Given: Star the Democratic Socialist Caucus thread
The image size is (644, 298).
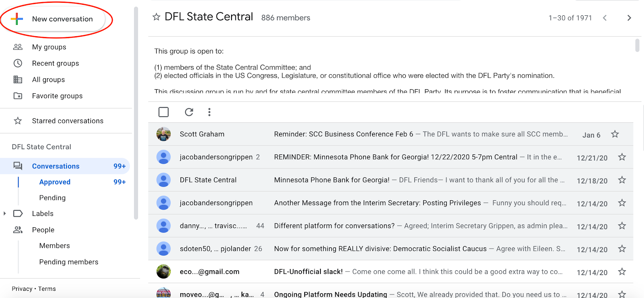Looking at the screenshot, I should point(622,249).
